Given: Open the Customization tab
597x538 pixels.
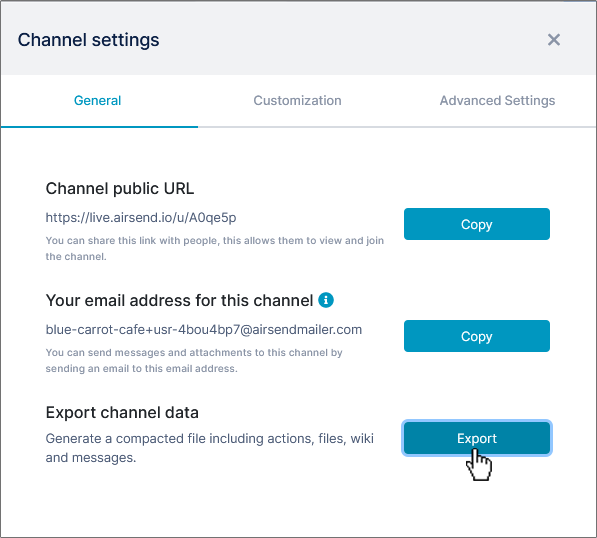Looking at the screenshot, I should click(x=297, y=101).
